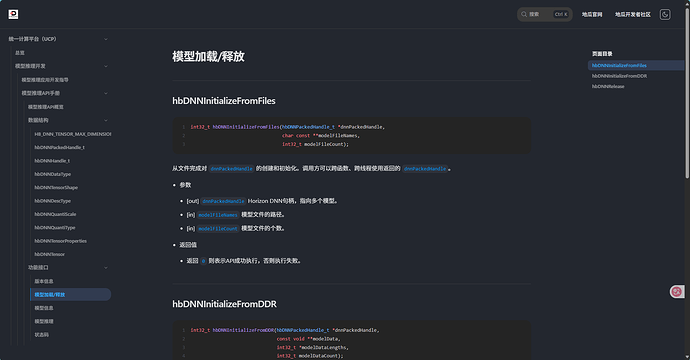The width and height of the screenshot is (690, 360).
Task: Collapse the 模型推理API手册 chevron
Action: [x=106, y=93]
